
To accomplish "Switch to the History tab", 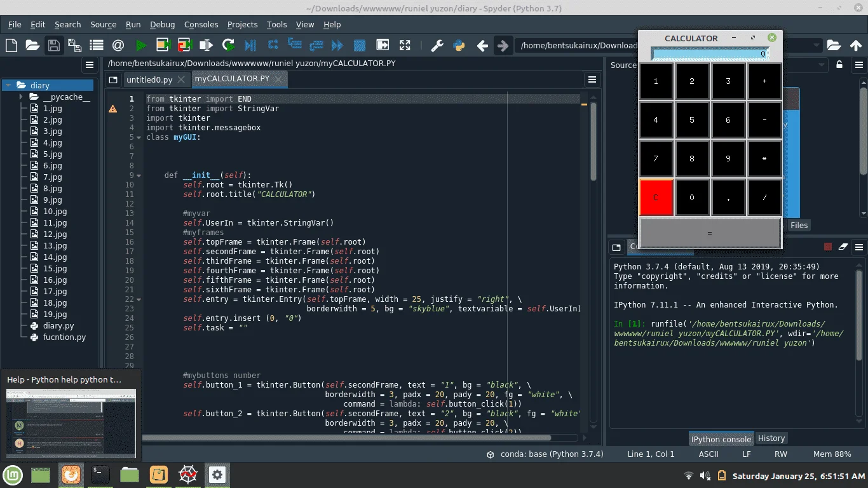I will (771, 438).
